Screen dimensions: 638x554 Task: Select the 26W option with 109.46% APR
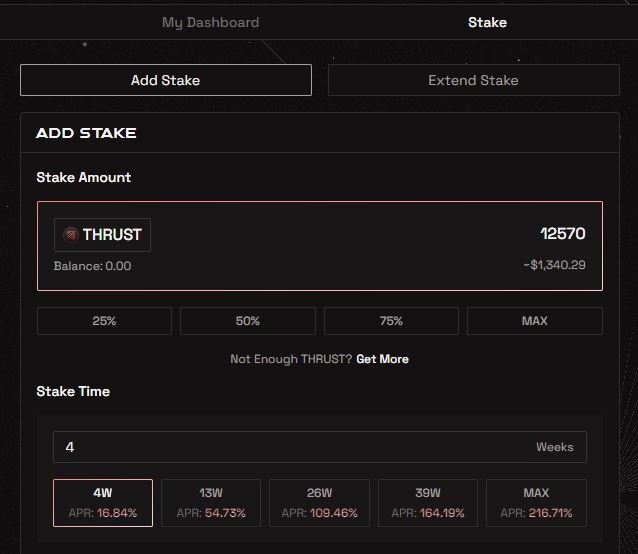(x=319, y=502)
